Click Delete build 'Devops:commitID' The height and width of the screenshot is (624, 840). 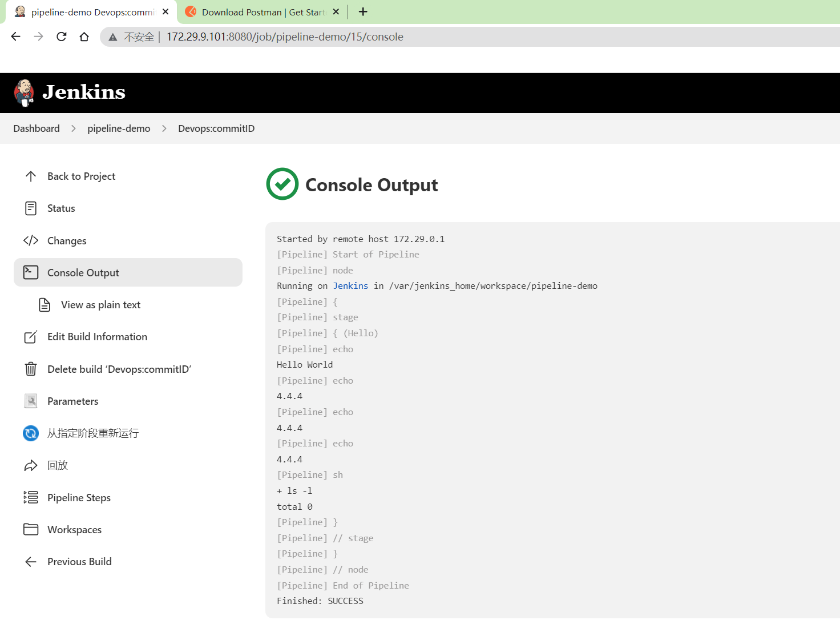point(128,369)
